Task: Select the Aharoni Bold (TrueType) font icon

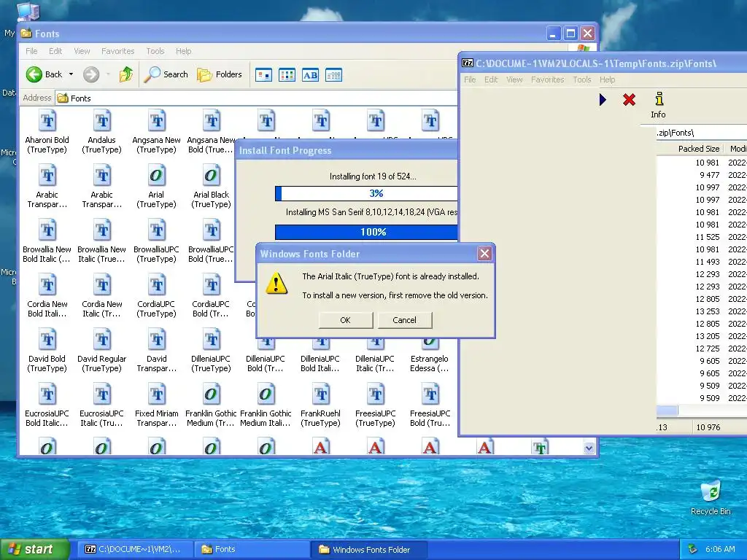Action: [x=47, y=131]
